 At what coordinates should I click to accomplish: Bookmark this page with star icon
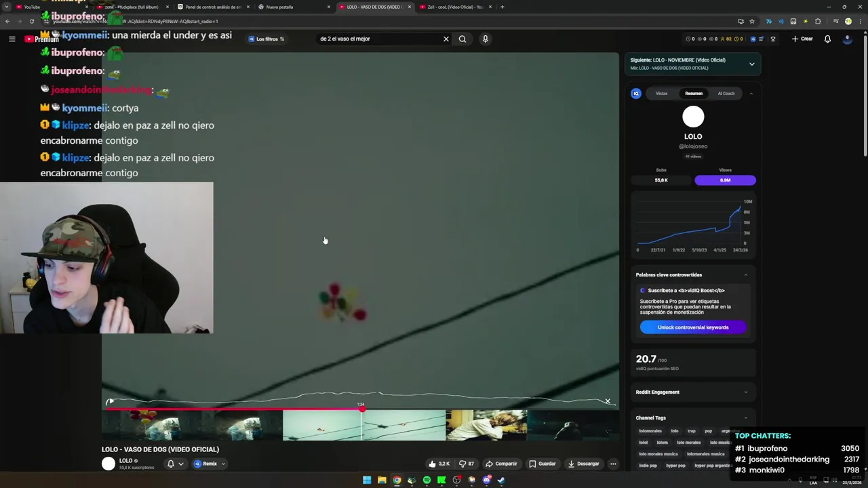[x=751, y=21]
